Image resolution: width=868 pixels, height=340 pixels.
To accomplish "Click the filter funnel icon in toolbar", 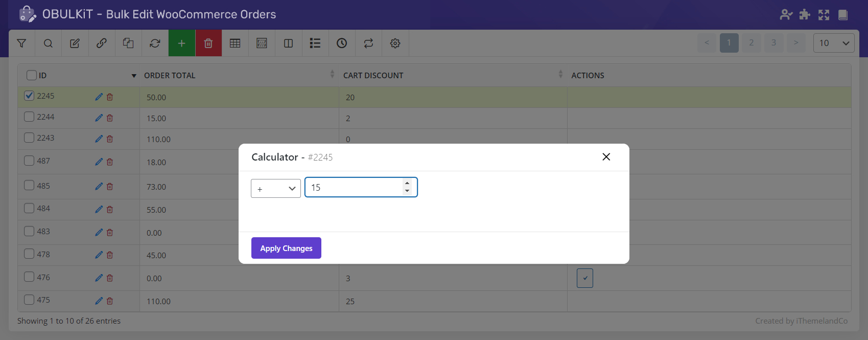I will coord(21,43).
